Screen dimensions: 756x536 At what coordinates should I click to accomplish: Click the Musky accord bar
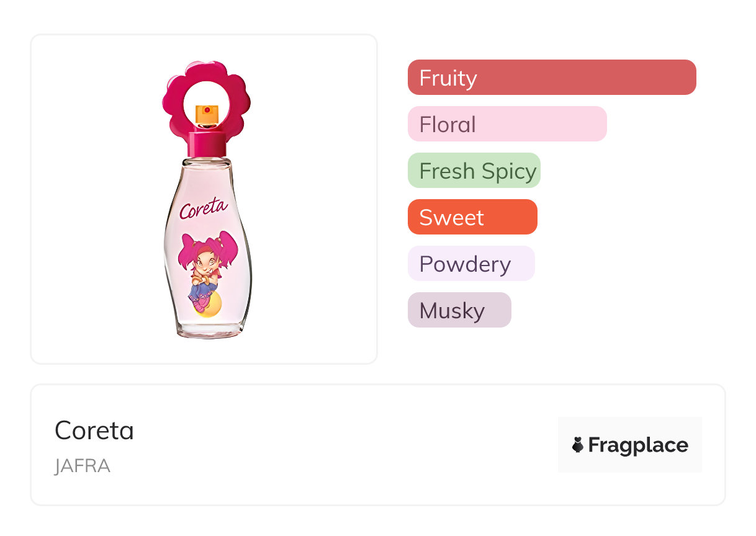tap(459, 310)
